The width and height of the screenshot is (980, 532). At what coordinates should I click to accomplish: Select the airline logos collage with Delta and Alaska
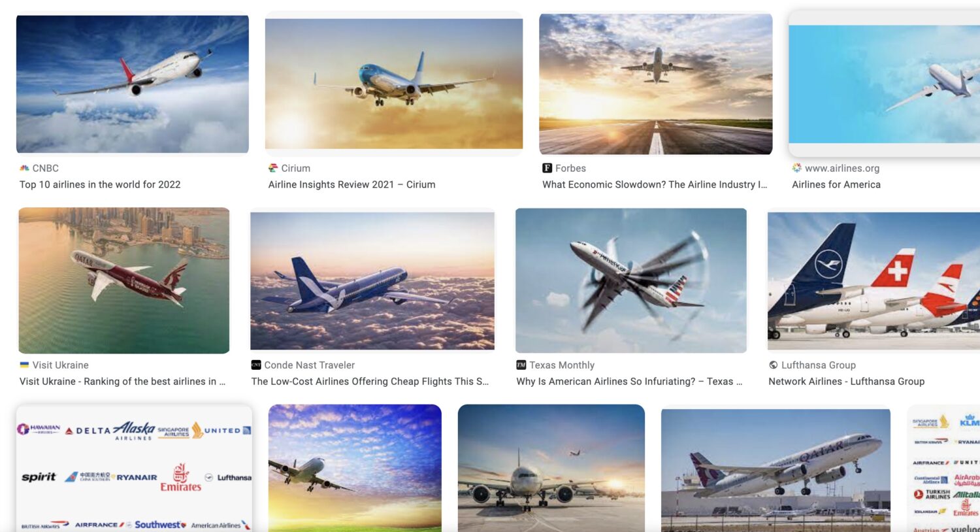[x=134, y=469]
